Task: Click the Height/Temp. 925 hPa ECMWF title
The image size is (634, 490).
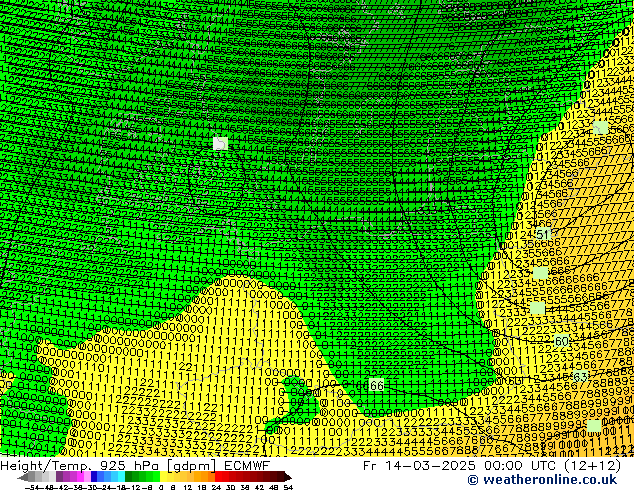Action: (135, 465)
